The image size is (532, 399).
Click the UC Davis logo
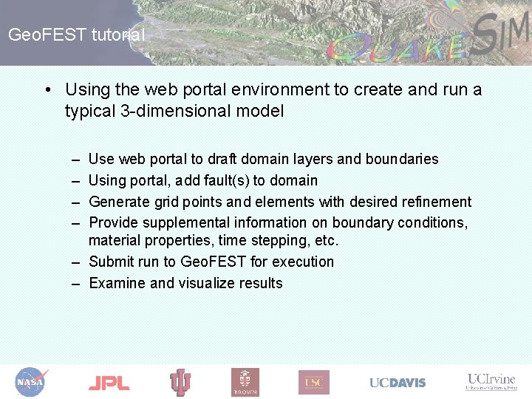398,383
